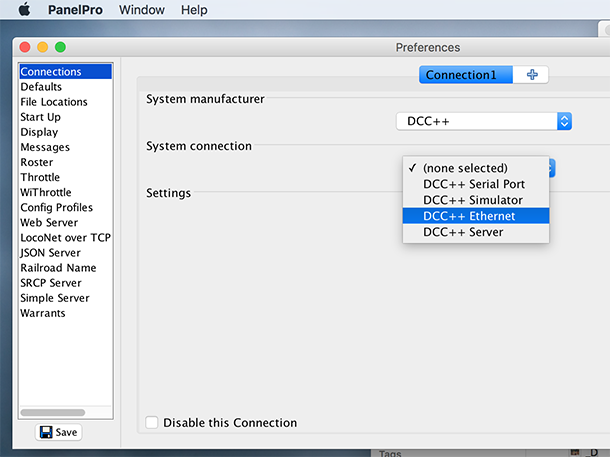Open the Window menu
610x457 pixels.
[142, 9]
